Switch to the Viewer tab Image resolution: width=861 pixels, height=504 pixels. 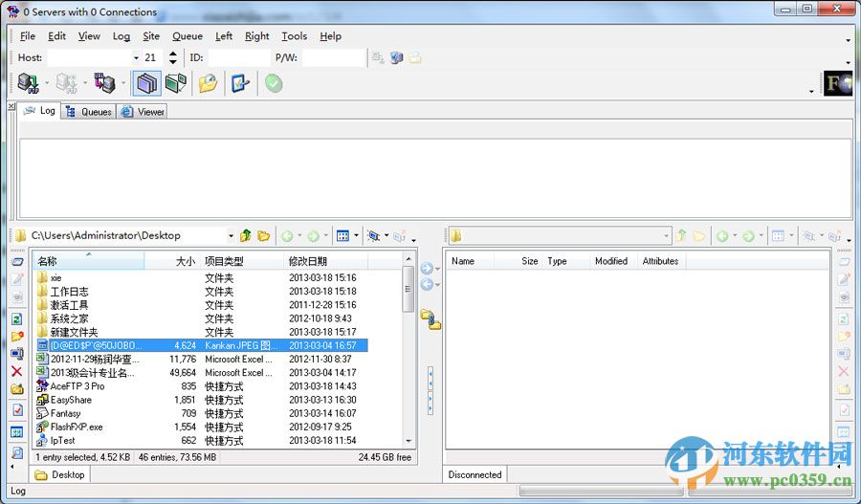143,112
